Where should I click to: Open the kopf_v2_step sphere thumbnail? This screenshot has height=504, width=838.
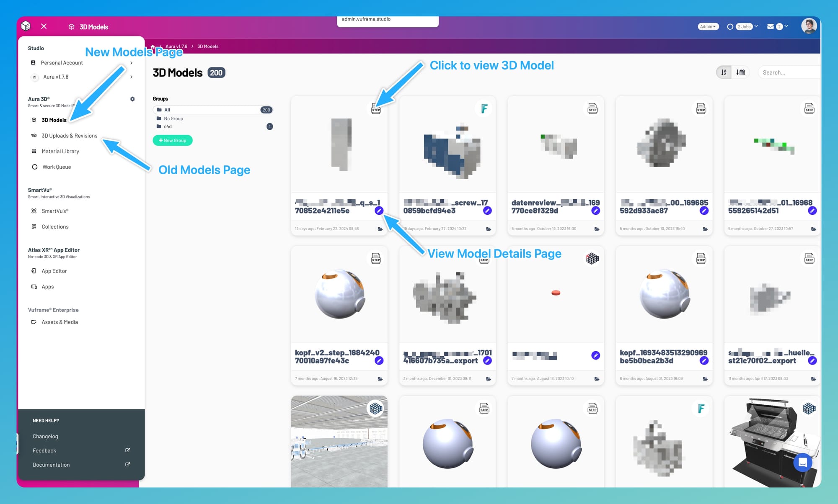click(340, 294)
